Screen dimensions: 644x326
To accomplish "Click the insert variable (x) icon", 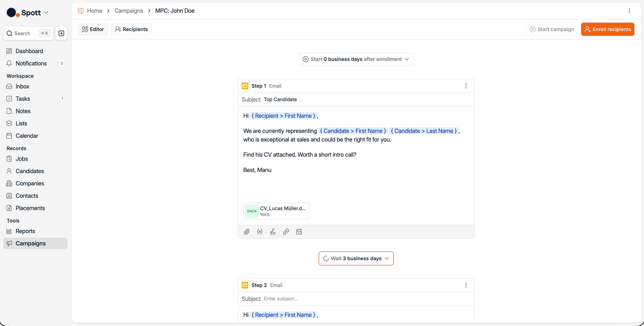I will click(260, 232).
